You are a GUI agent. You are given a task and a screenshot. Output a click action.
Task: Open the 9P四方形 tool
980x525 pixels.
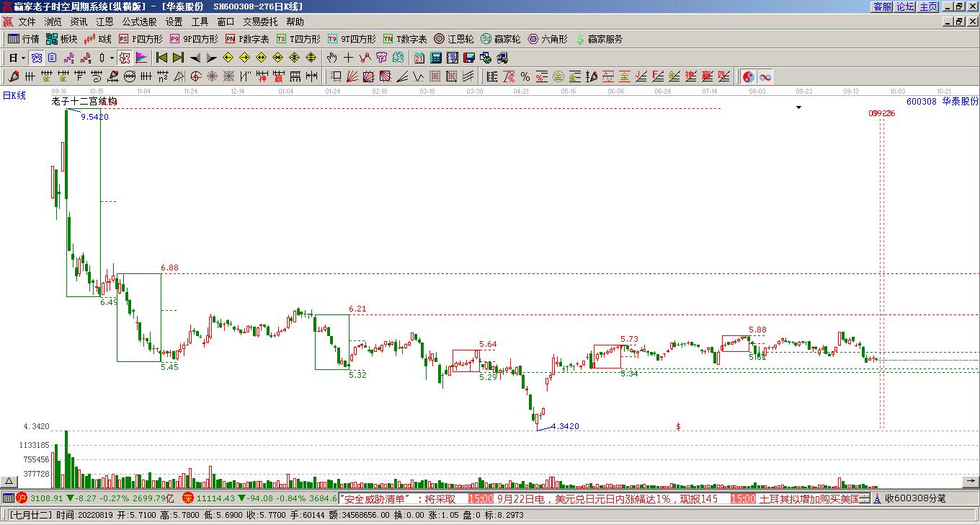(x=194, y=39)
